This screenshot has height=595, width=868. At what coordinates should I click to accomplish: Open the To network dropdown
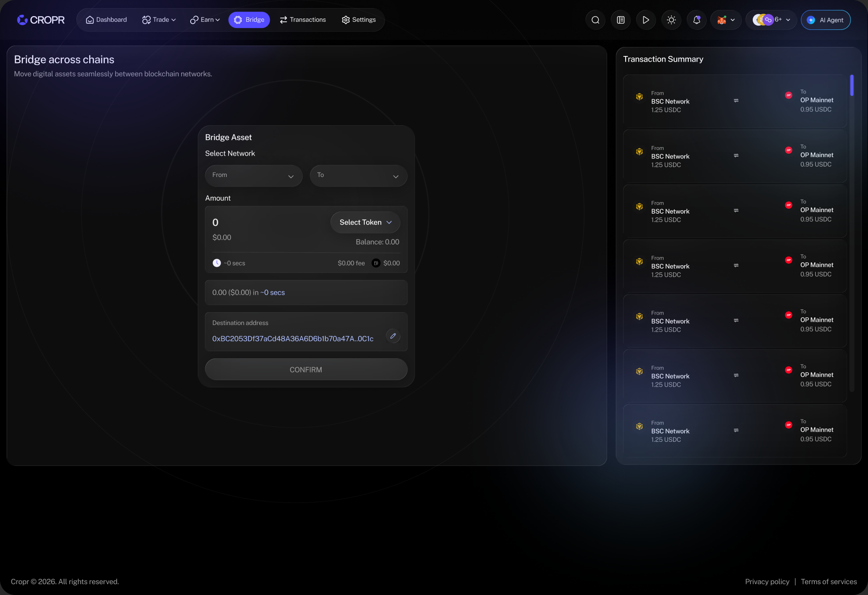coord(359,176)
